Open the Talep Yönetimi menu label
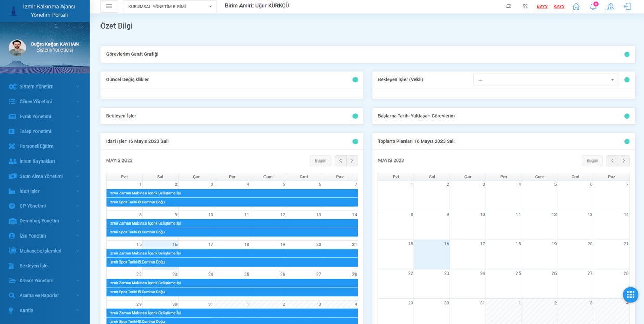 coord(35,131)
